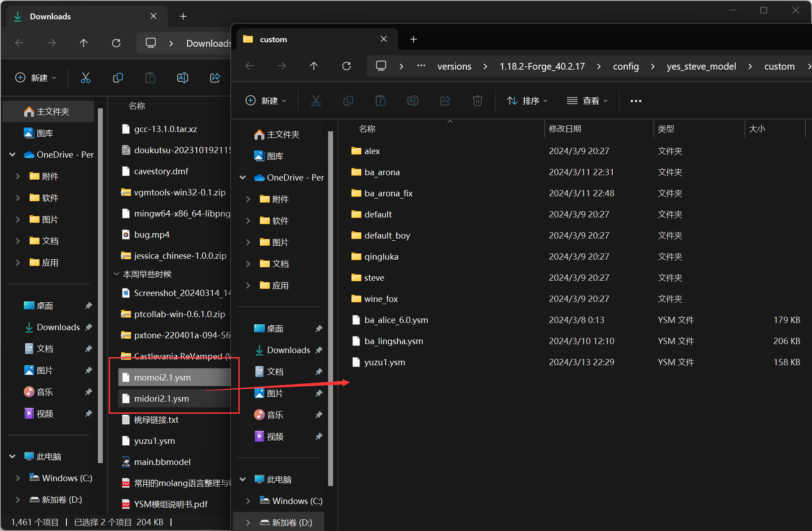This screenshot has height=531, width=812.
Task: Collapse the 本周早些时候 file group
Action: [116, 274]
